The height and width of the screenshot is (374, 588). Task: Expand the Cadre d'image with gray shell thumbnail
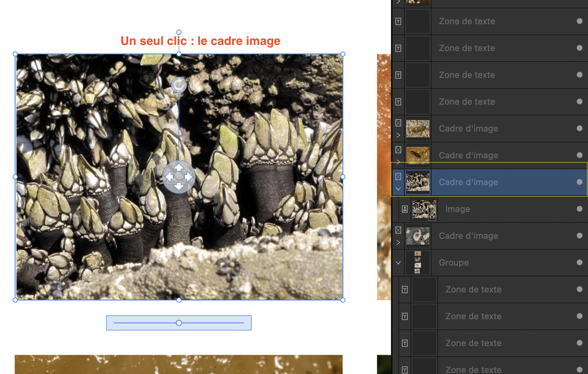[398, 242]
